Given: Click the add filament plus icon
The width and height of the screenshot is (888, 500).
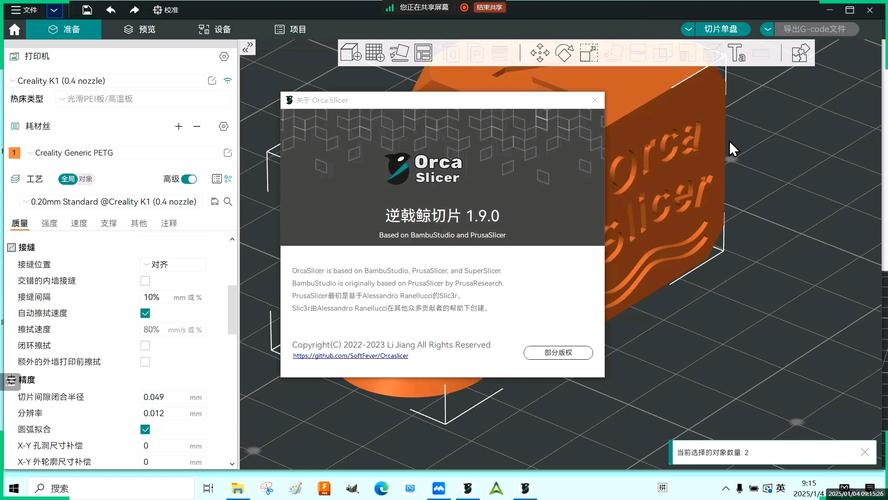Looking at the screenshot, I should pyautogui.click(x=179, y=127).
